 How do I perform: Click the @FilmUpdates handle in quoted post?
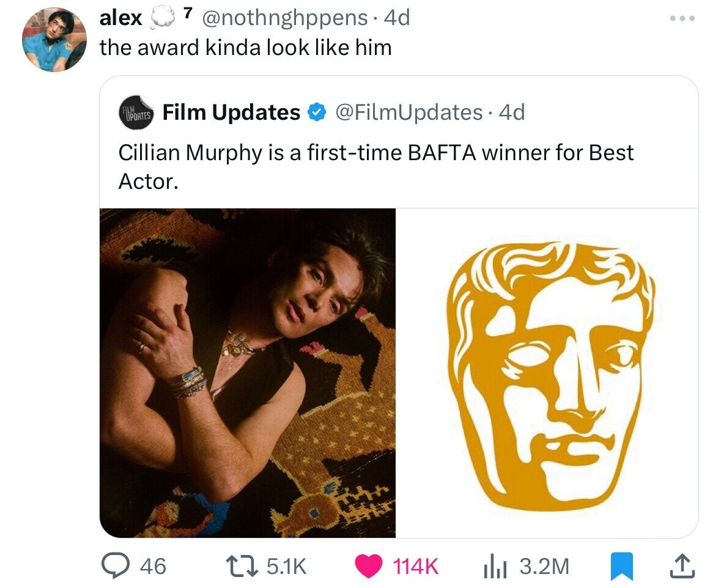(x=409, y=112)
